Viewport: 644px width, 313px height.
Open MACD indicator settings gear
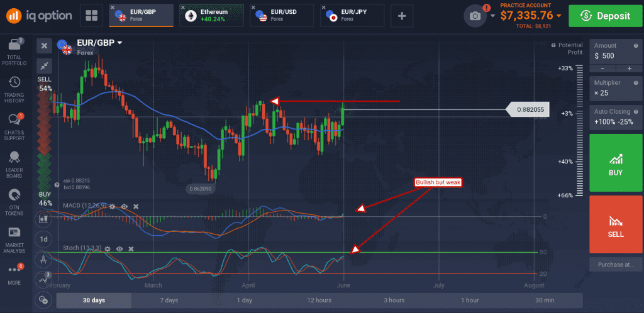(x=112, y=206)
